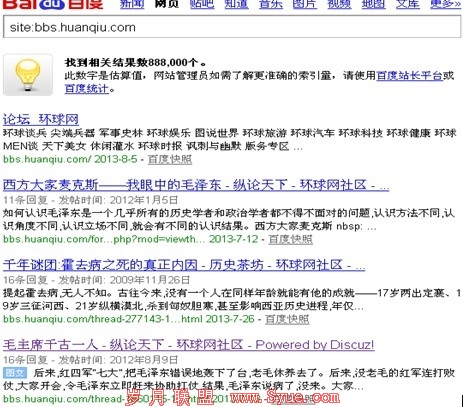Click the green URL bbs.huanqiu.com/thread-277143-1...html

103,319
